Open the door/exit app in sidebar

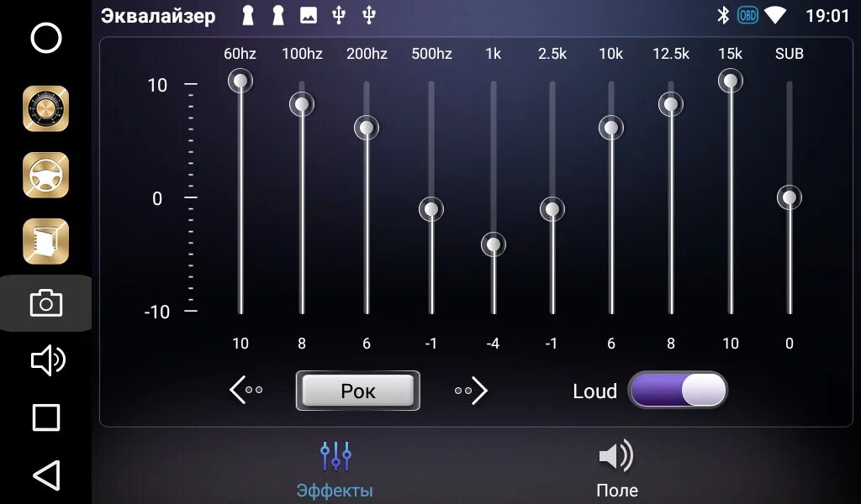pos(46,239)
